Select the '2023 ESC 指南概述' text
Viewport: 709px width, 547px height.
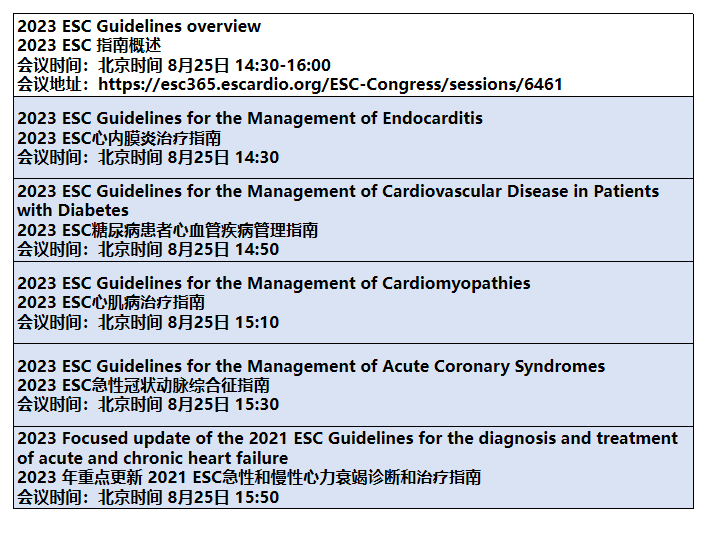[89, 46]
